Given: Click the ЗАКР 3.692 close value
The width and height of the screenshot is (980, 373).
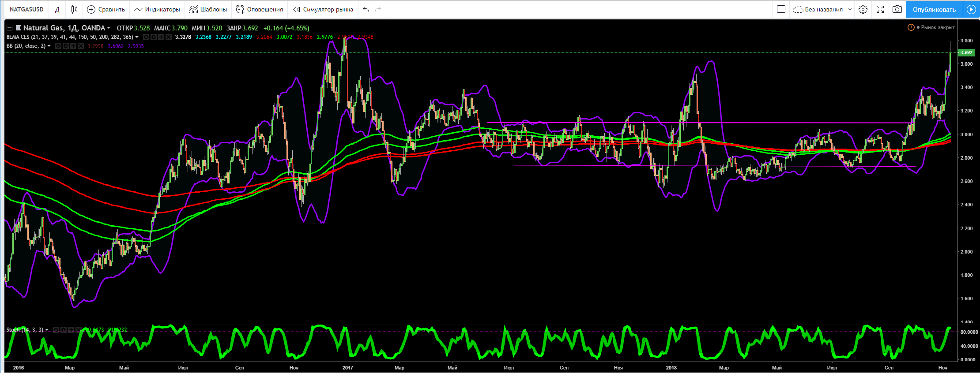Looking at the screenshot, I should tap(242, 28).
